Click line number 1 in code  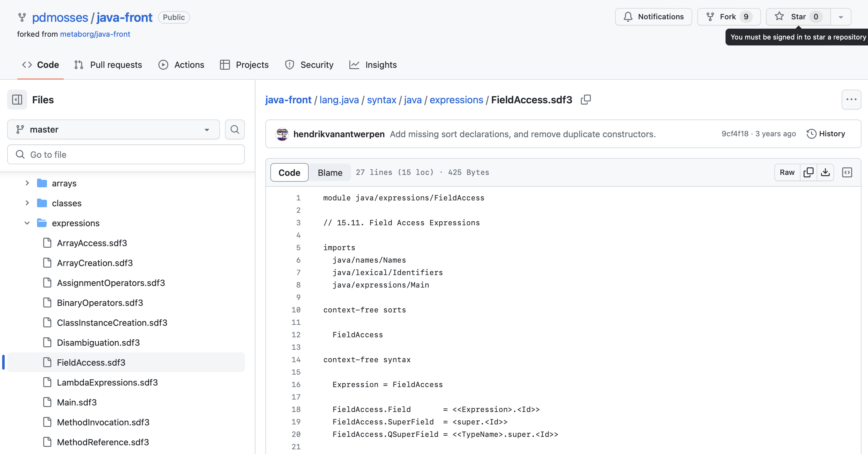coord(298,198)
